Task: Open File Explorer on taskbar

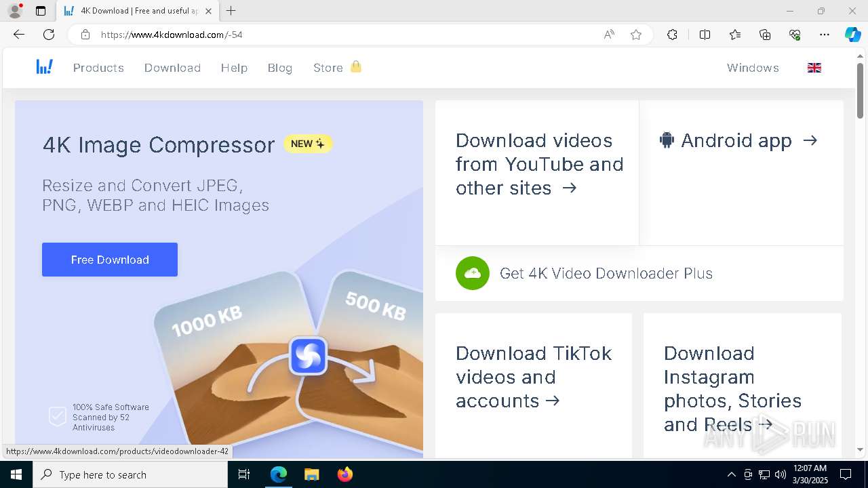Action: tap(311, 474)
